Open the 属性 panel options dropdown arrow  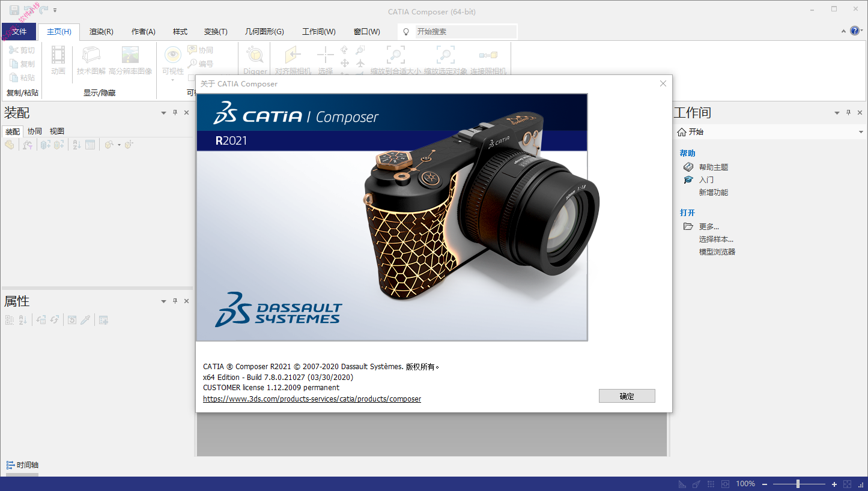(x=164, y=301)
